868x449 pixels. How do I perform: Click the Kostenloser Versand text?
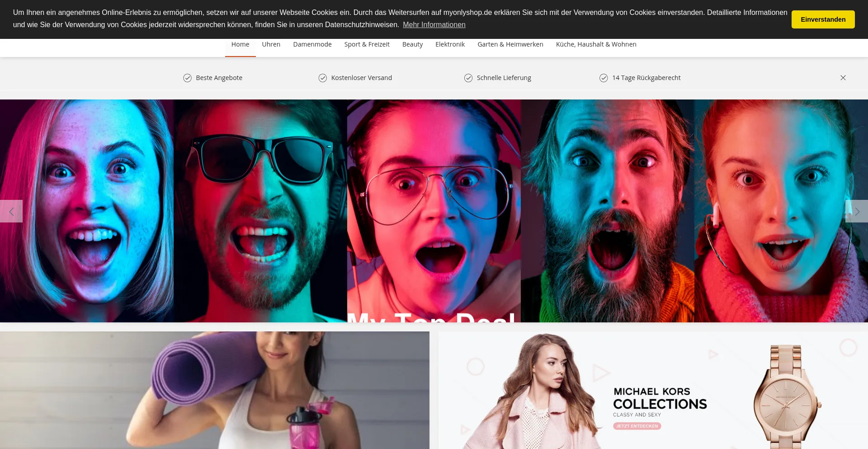tap(362, 78)
